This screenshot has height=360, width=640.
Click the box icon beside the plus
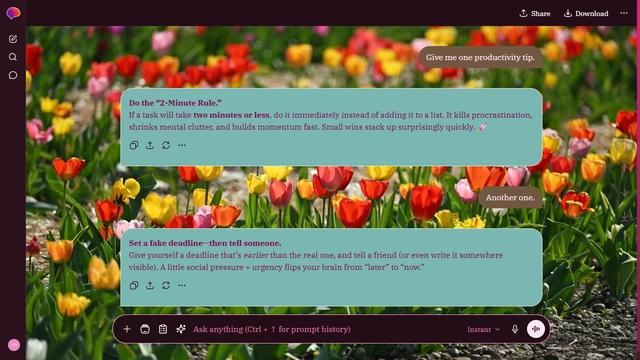click(145, 329)
